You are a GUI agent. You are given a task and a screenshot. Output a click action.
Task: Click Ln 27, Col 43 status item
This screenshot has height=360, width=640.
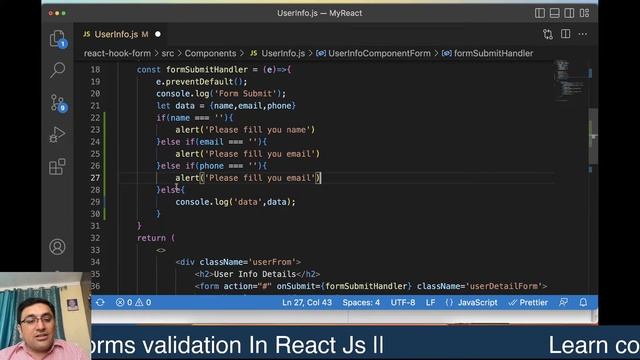click(307, 302)
